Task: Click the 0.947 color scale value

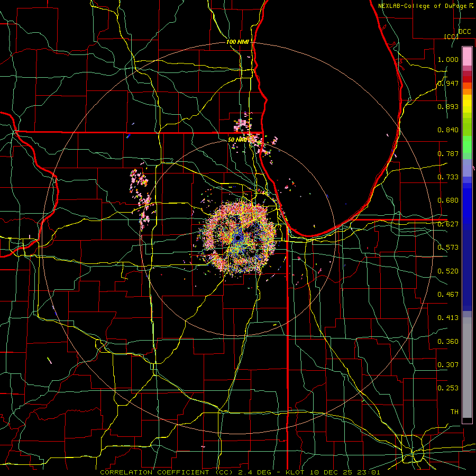Action: (x=448, y=83)
